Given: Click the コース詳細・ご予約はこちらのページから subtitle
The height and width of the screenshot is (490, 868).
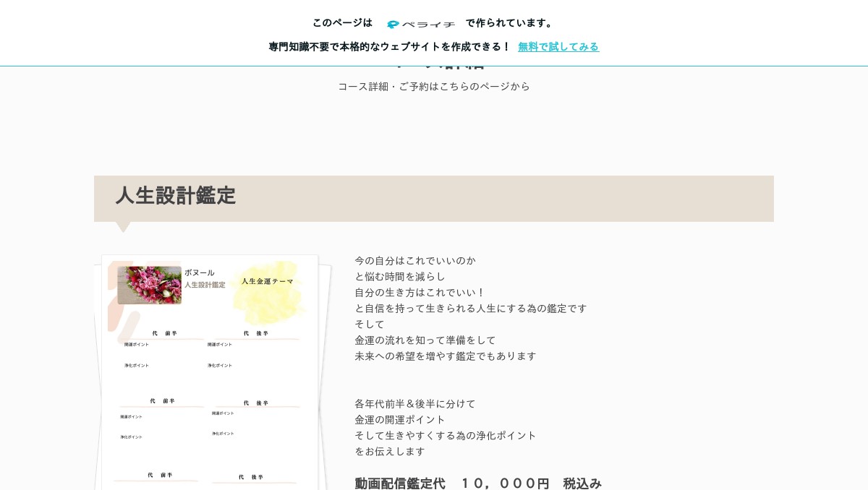Looking at the screenshot, I should pyautogui.click(x=433, y=86).
